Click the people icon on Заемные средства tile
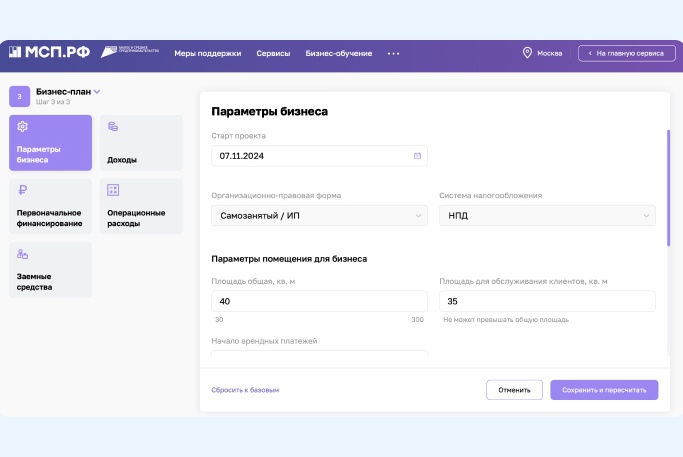683x457 pixels. point(23,254)
